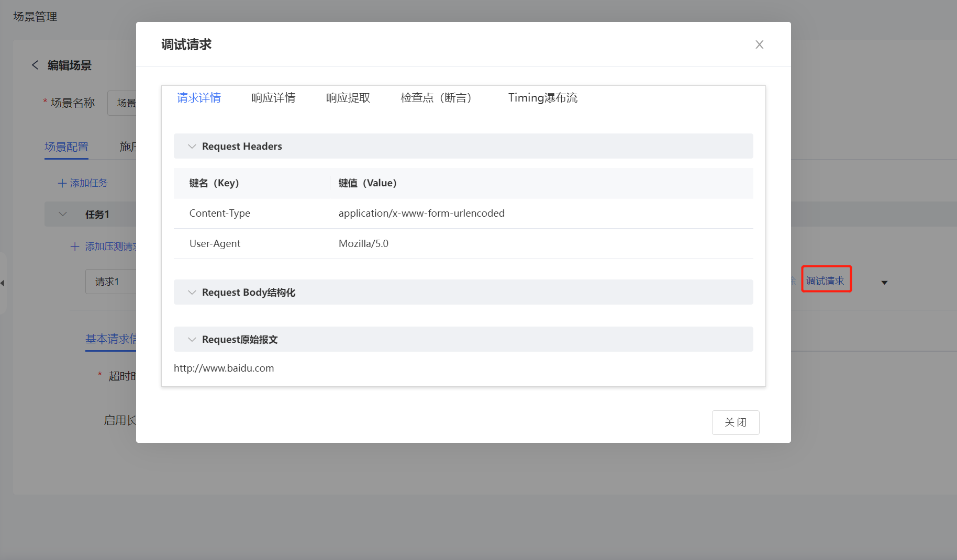Click the http://www.baidu.com raw request text

coord(224,368)
